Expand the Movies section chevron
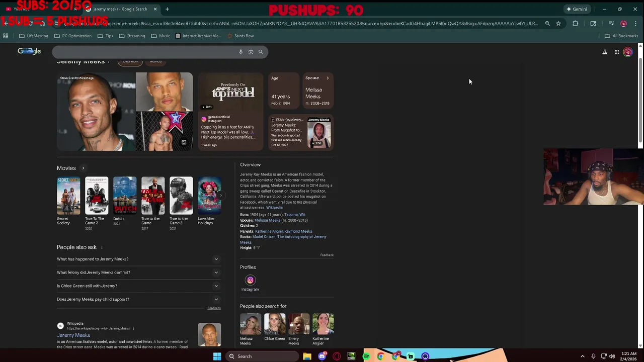 pos(83,168)
